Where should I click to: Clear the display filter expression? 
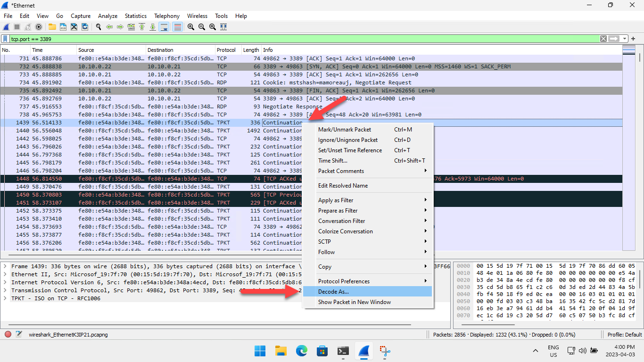(603, 39)
